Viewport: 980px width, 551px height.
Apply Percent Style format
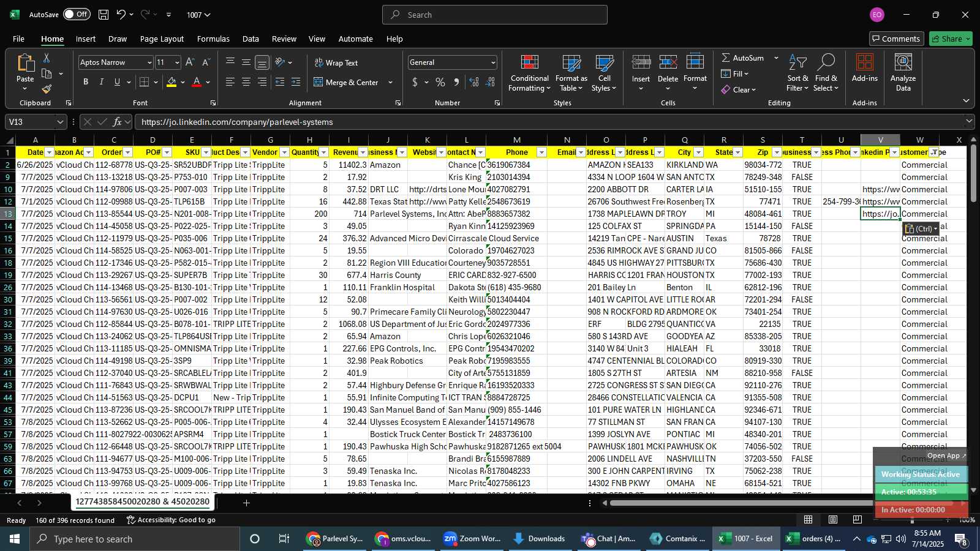click(440, 82)
